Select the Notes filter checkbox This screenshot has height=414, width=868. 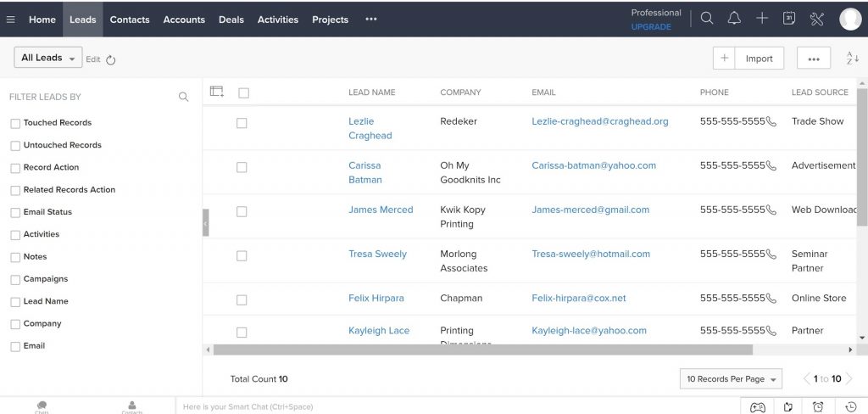15,258
